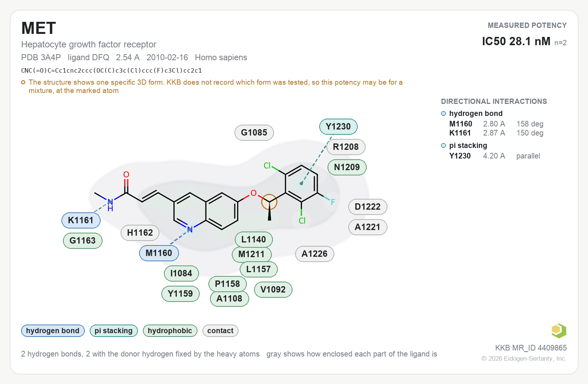Click the MET target title
Viewport: 588px width, 384px height.
pyautogui.click(x=39, y=28)
